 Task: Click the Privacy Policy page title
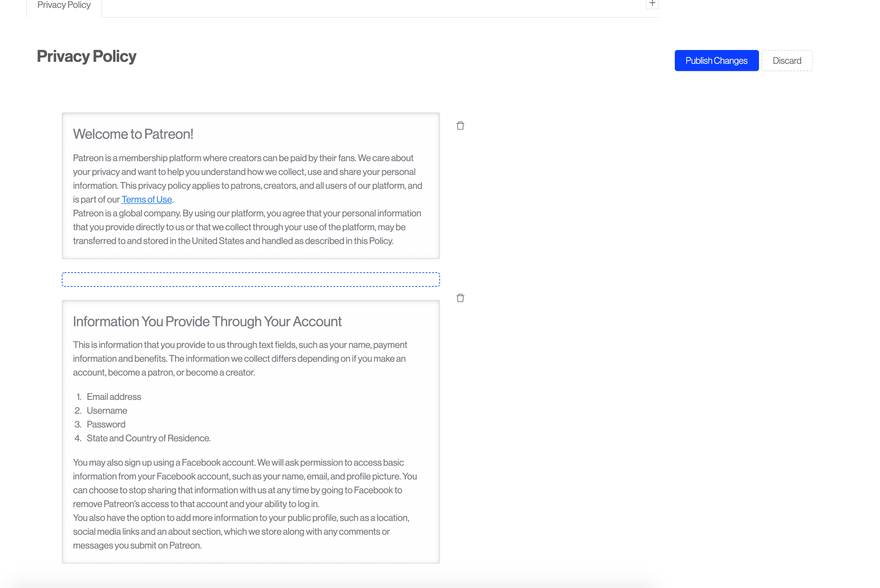(x=86, y=56)
